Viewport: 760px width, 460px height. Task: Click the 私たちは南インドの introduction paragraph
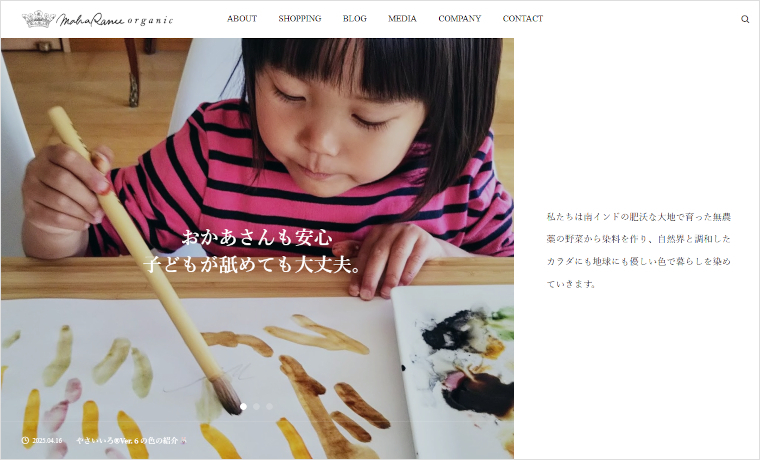(x=638, y=250)
